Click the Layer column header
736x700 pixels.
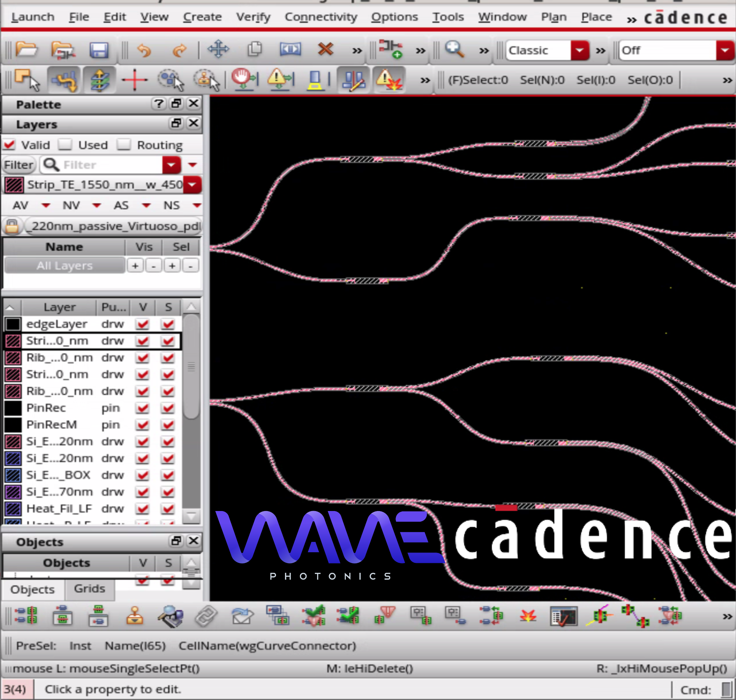[59, 307]
